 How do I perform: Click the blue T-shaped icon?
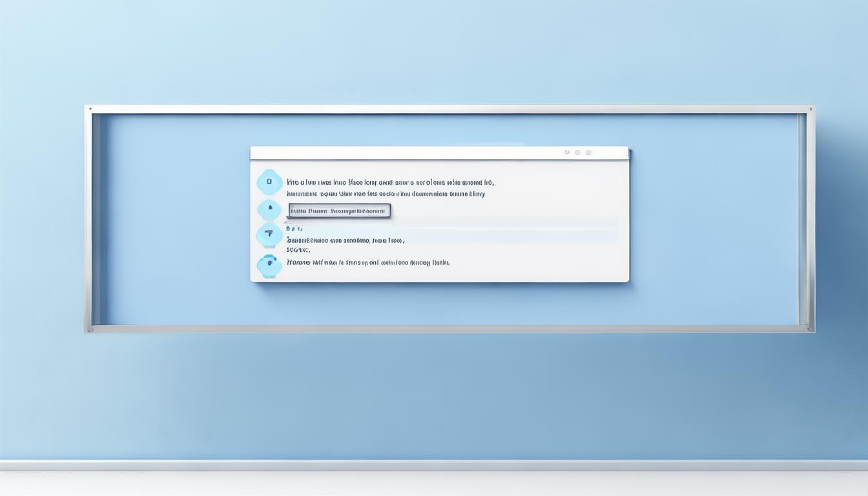pyautogui.click(x=269, y=235)
